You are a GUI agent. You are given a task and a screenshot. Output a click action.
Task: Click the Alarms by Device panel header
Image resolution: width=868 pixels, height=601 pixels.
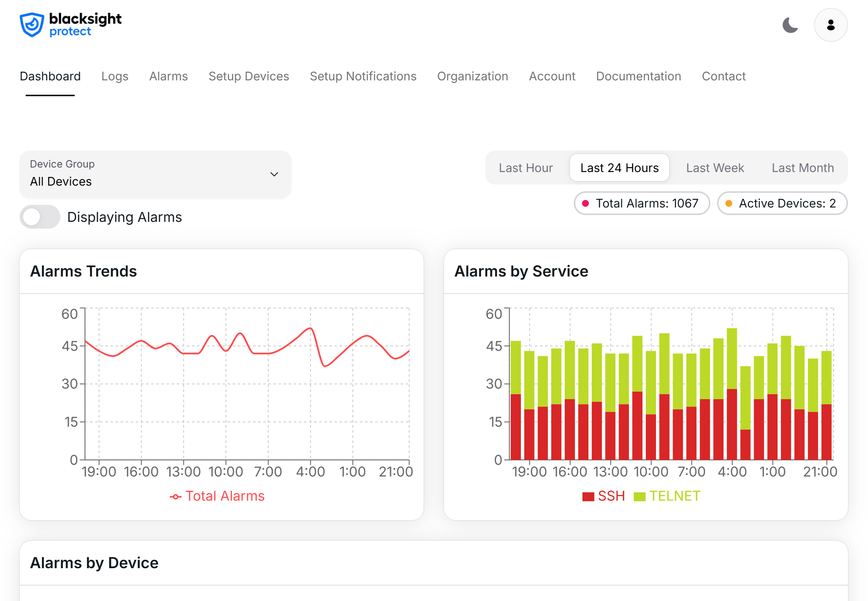(94, 562)
